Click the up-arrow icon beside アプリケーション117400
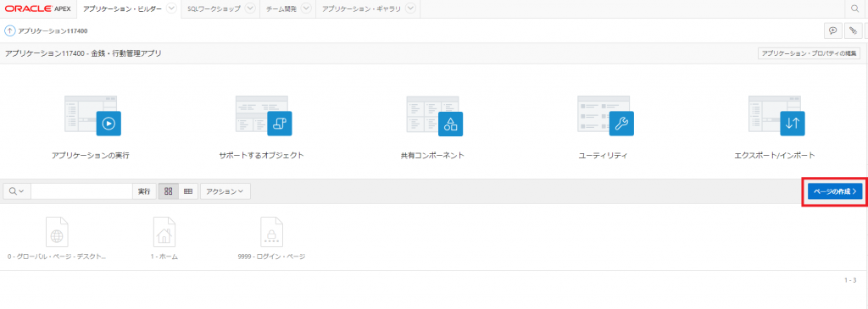The height and width of the screenshot is (309, 868). pyautogui.click(x=10, y=31)
